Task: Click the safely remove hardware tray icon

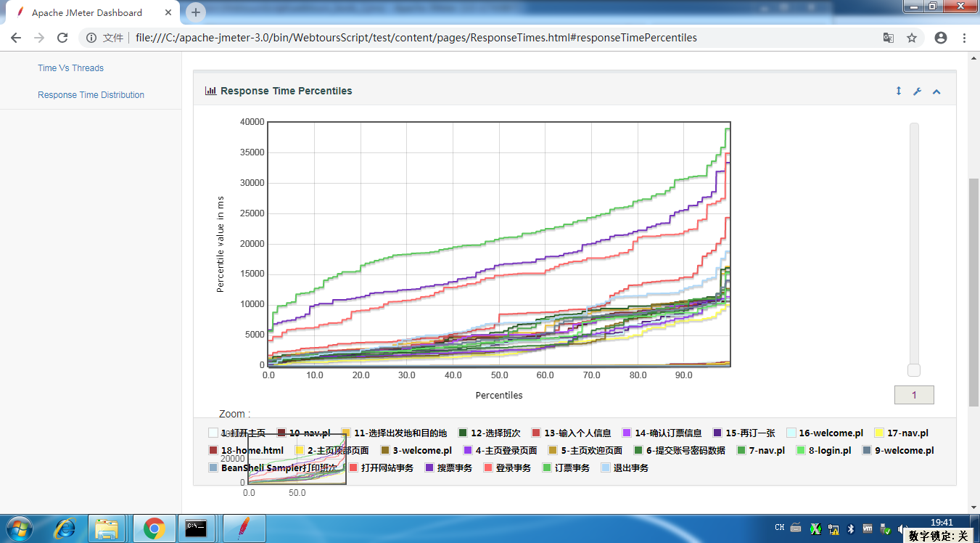Action: tap(884, 528)
